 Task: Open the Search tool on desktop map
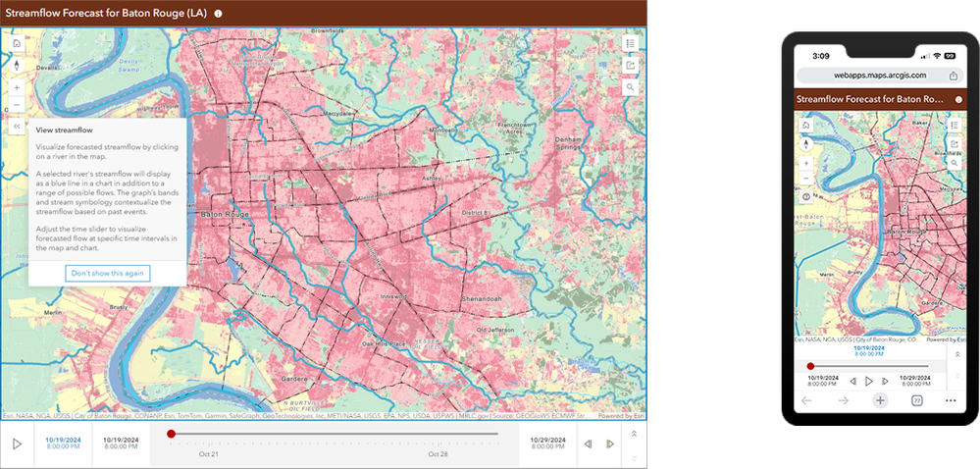(630, 87)
